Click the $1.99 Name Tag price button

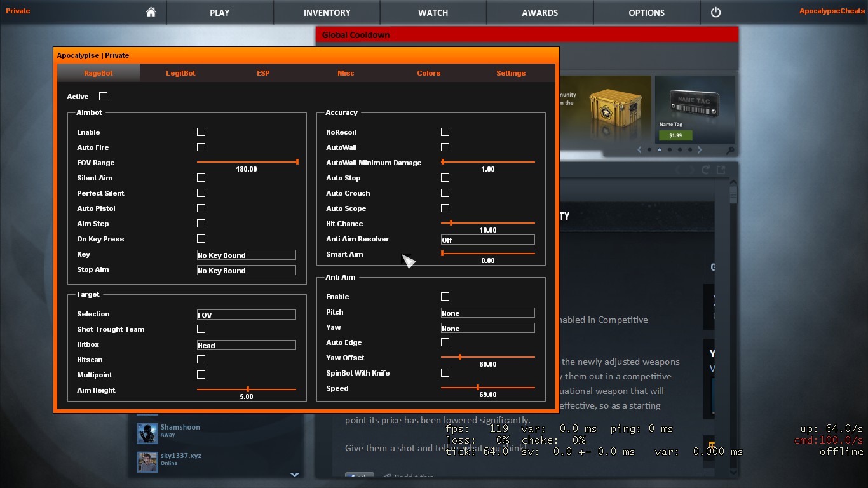(675, 135)
